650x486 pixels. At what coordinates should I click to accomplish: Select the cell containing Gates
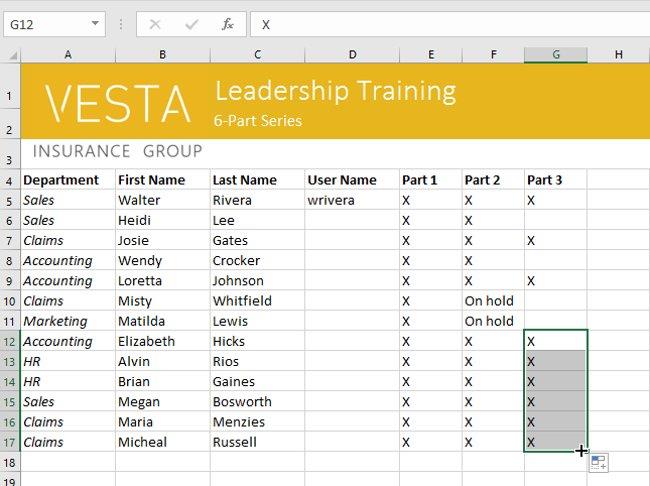coord(257,241)
